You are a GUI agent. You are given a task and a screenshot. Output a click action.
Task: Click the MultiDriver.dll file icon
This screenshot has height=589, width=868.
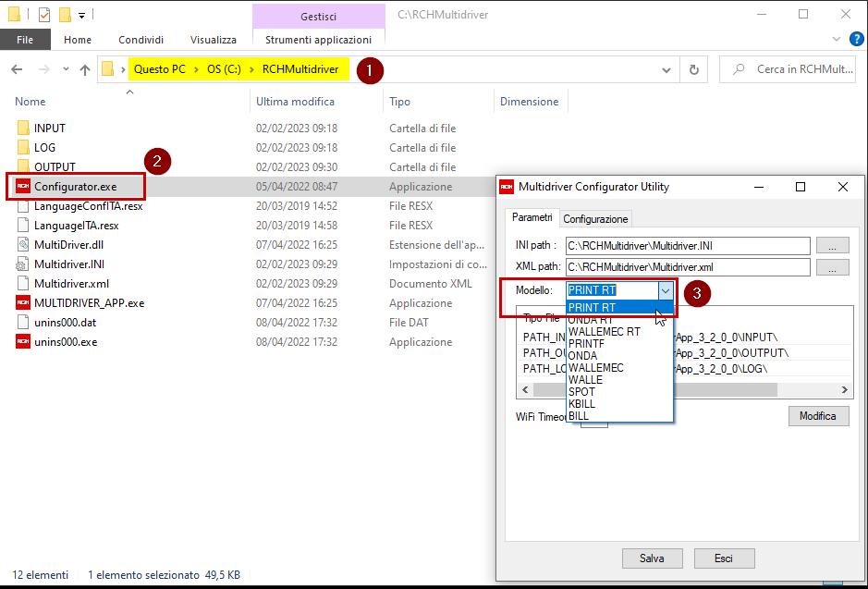(24, 245)
